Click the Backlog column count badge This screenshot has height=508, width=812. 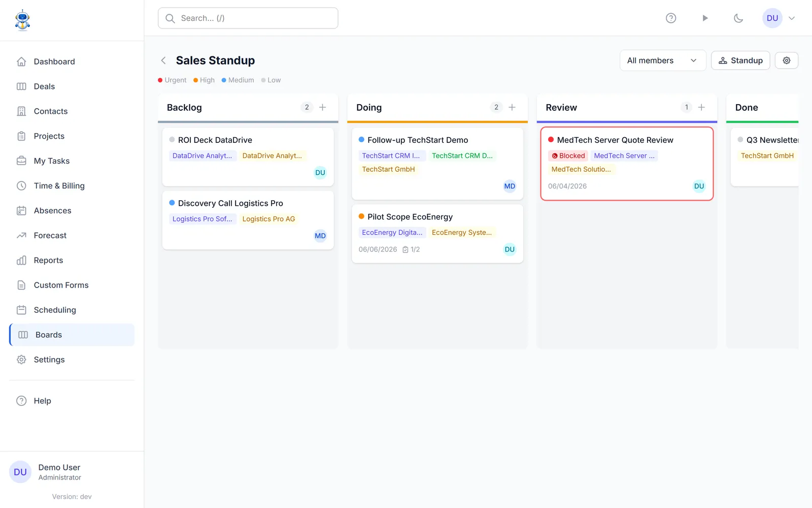[x=307, y=107]
